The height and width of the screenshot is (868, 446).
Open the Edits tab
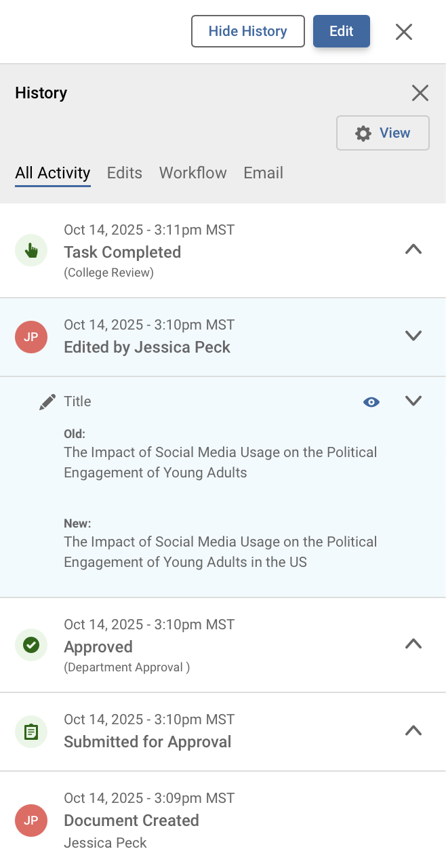tap(124, 173)
